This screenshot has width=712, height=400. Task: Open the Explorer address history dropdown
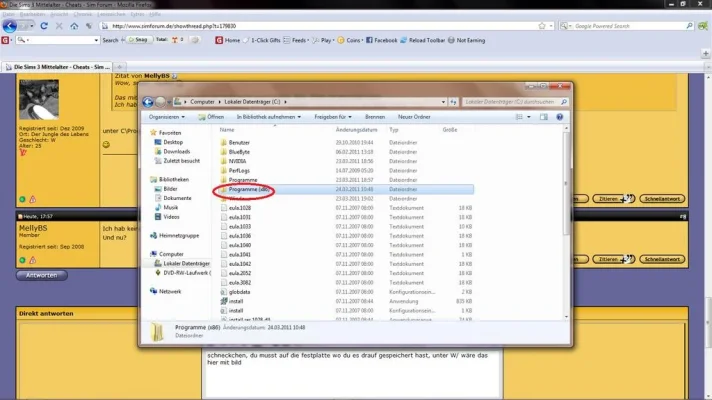443,102
